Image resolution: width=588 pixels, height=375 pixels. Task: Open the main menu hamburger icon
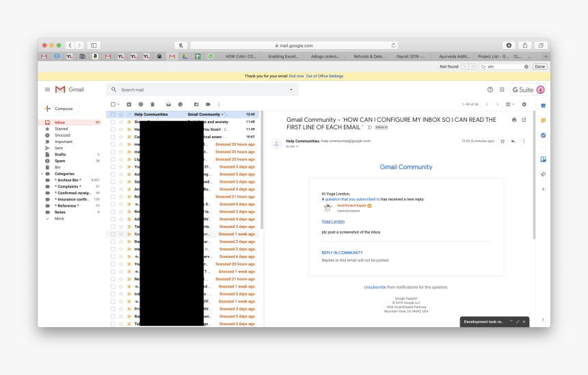coord(47,90)
